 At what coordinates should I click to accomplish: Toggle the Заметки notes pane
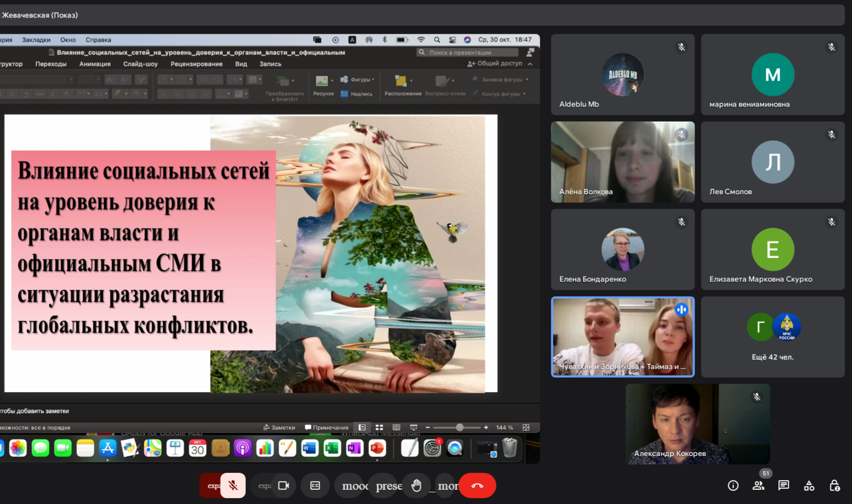pyautogui.click(x=279, y=428)
